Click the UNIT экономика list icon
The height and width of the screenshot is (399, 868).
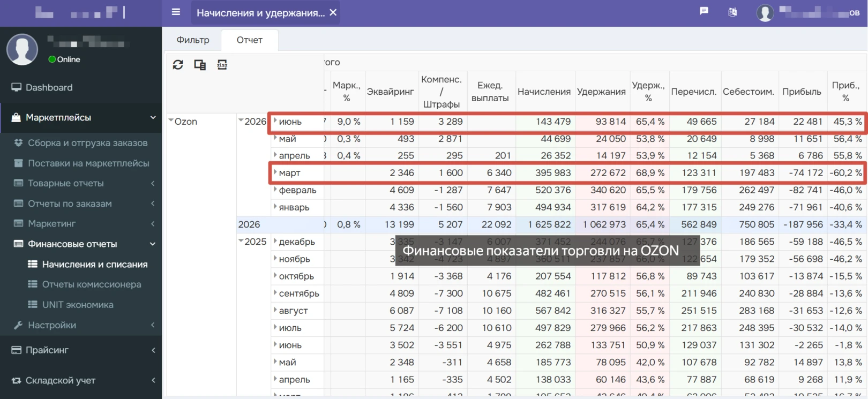pos(33,305)
